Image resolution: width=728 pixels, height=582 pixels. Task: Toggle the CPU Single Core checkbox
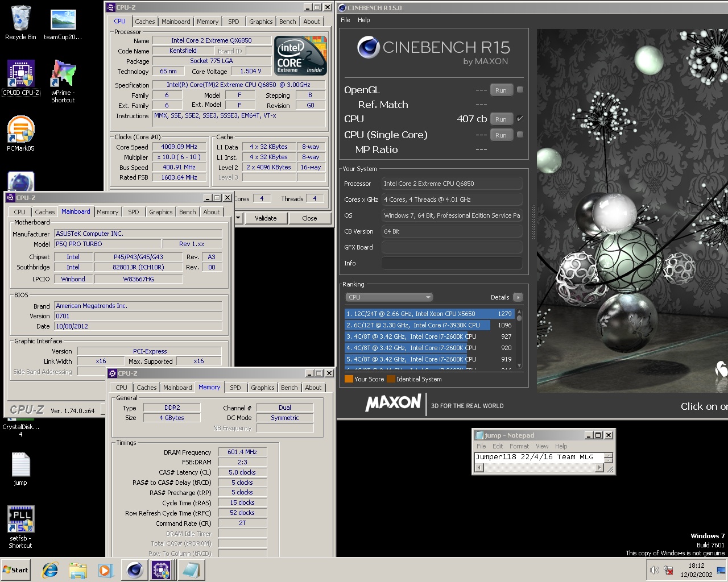(x=520, y=135)
